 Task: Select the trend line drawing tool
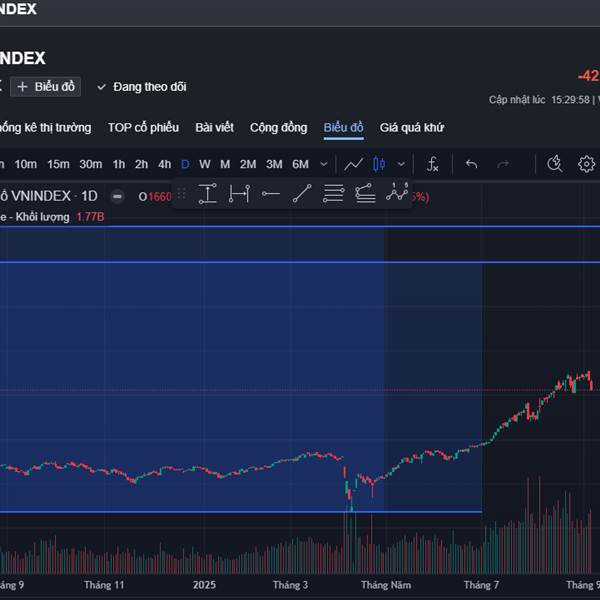coord(302,193)
